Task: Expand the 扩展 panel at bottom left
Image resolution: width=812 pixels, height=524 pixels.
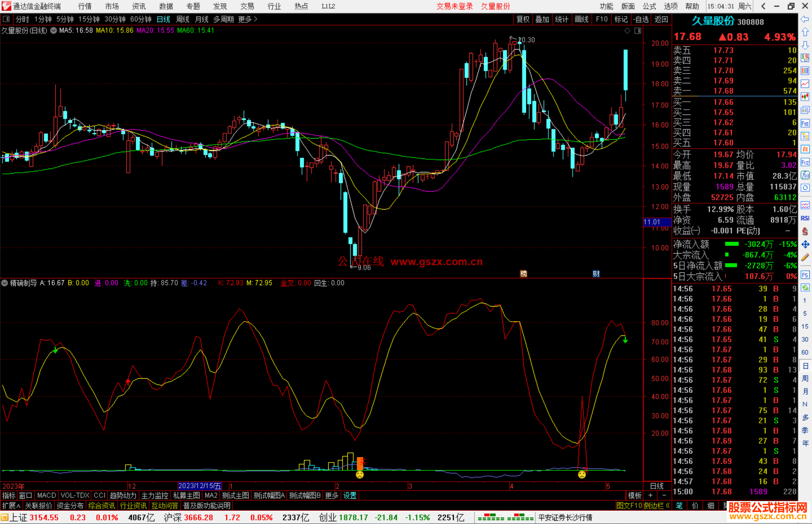Action: (x=11, y=506)
